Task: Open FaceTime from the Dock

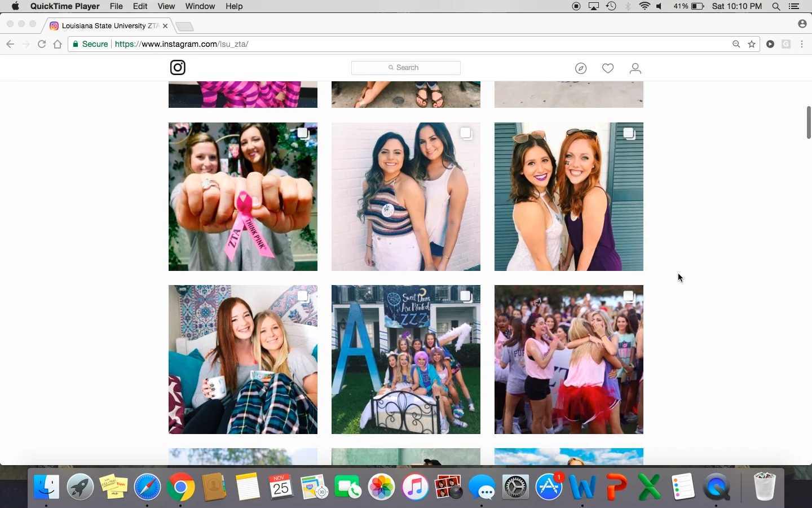Action: point(348,487)
